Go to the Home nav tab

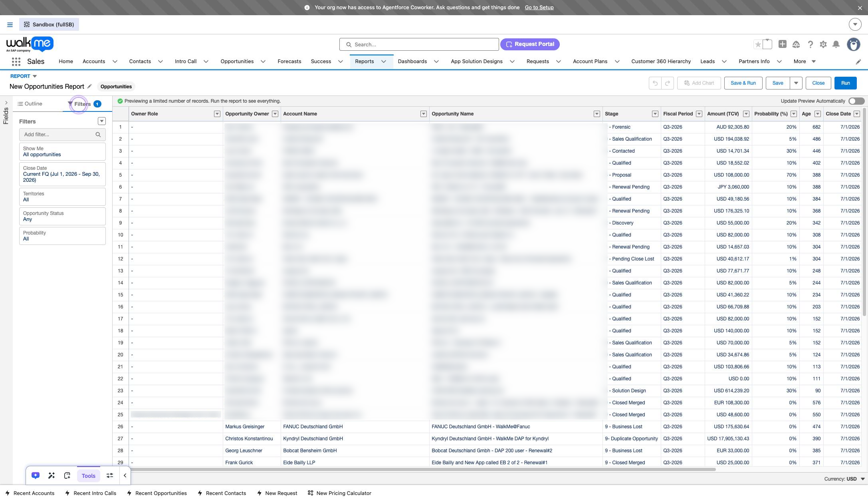66,62
